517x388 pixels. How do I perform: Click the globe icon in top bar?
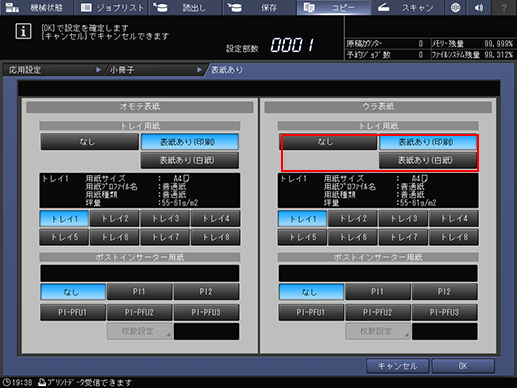click(x=455, y=7)
